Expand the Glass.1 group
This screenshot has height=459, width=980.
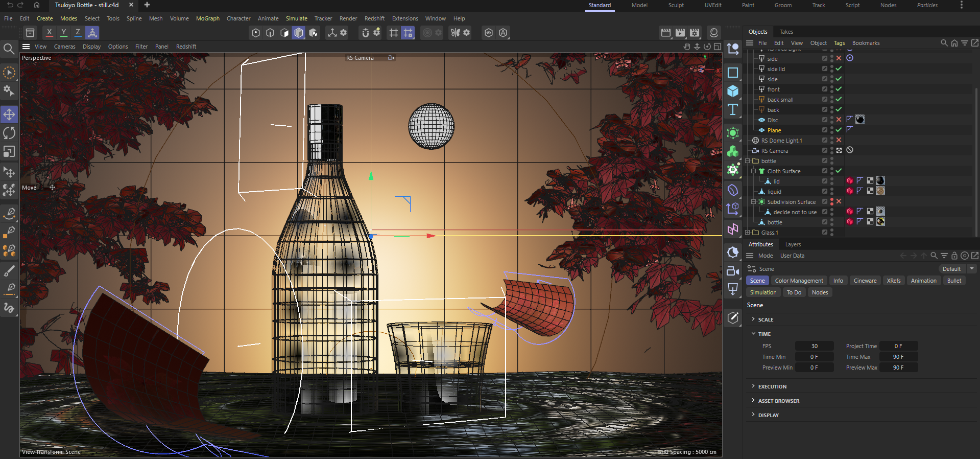click(748, 233)
